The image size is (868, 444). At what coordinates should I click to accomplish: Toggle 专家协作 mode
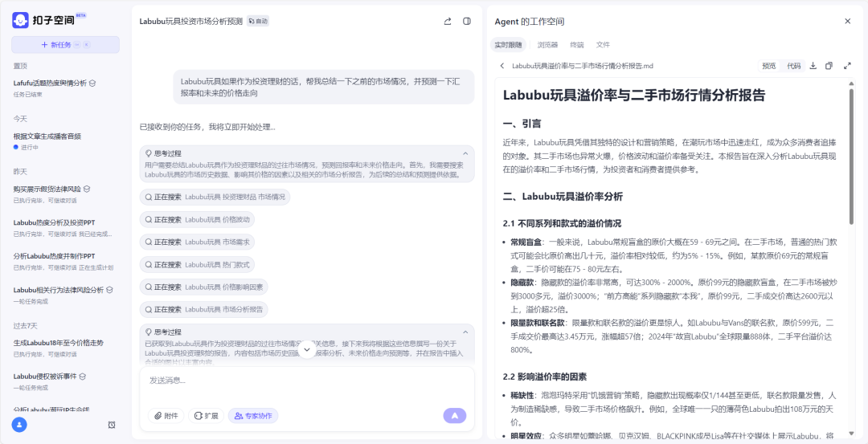(x=253, y=416)
